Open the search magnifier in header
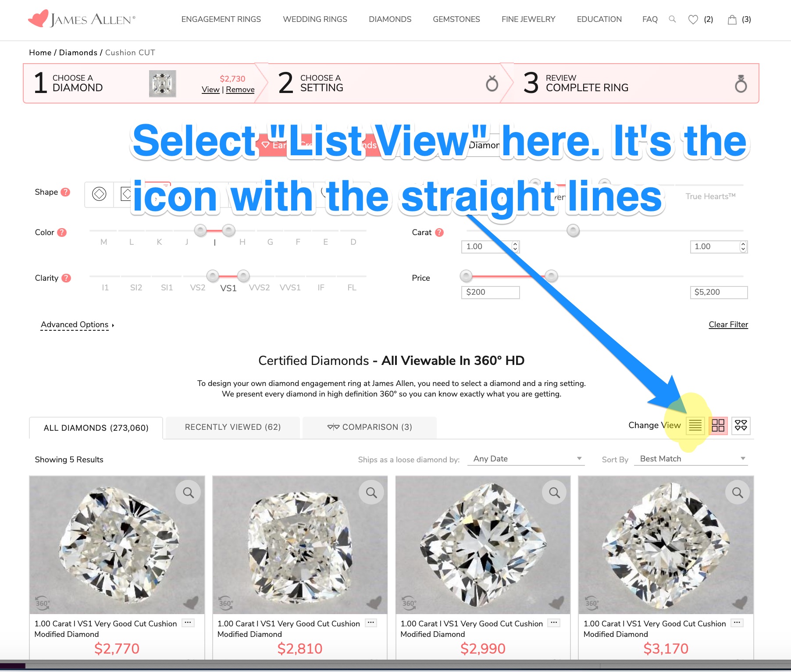791x672 pixels. click(672, 19)
